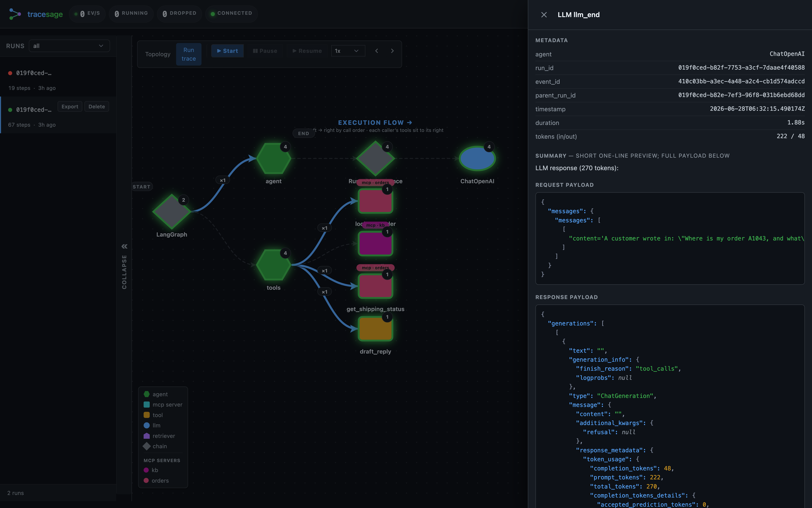Click the agent legend hexagon swatch
This screenshot has height=508, width=812.
coord(147,394)
